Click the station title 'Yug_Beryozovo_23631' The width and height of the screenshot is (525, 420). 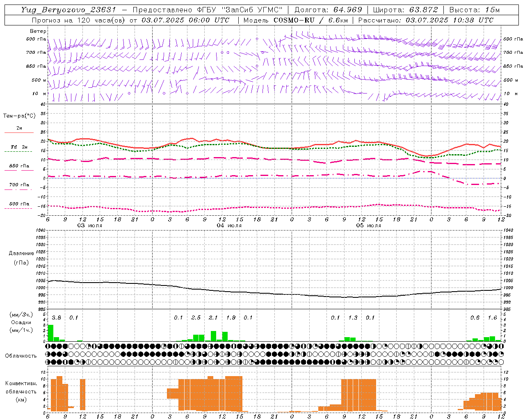tap(68, 10)
